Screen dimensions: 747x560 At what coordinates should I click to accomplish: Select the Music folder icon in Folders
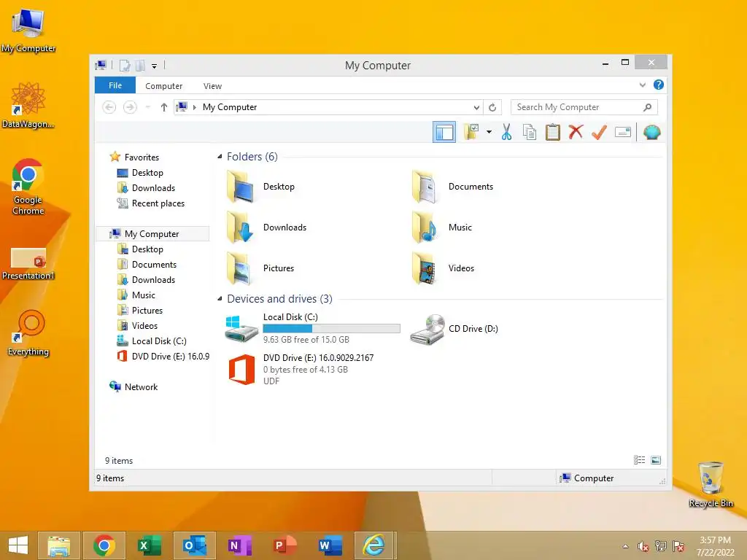click(424, 227)
